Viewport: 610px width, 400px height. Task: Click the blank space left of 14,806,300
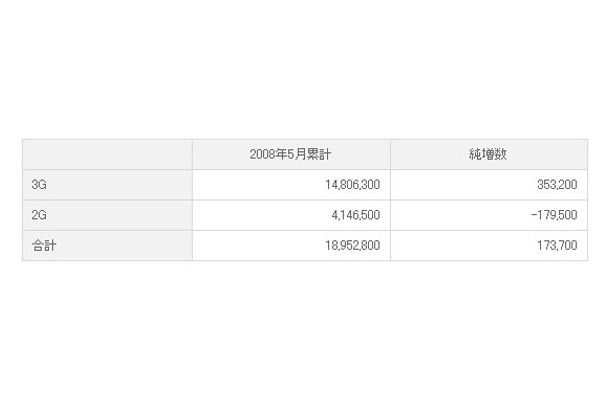[x=259, y=184]
